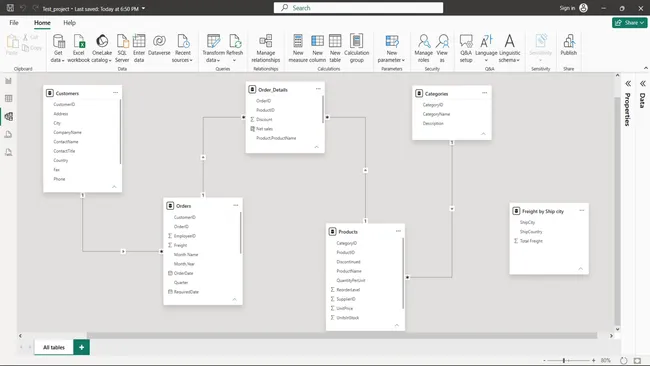The height and width of the screenshot is (366, 650).
Task: Create a New measure
Action: (x=298, y=48)
